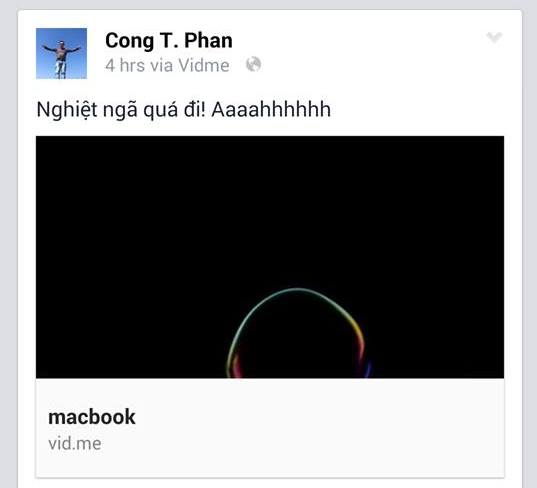Screen dimensions: 537x488
Task: Click empty gray space beside vid.me text
Action: click(x=301, y=444)
